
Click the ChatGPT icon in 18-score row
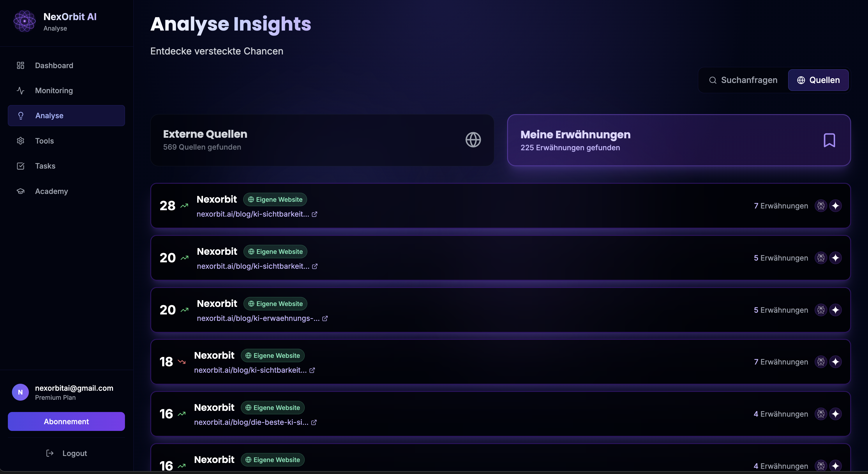tap(821, 362)
